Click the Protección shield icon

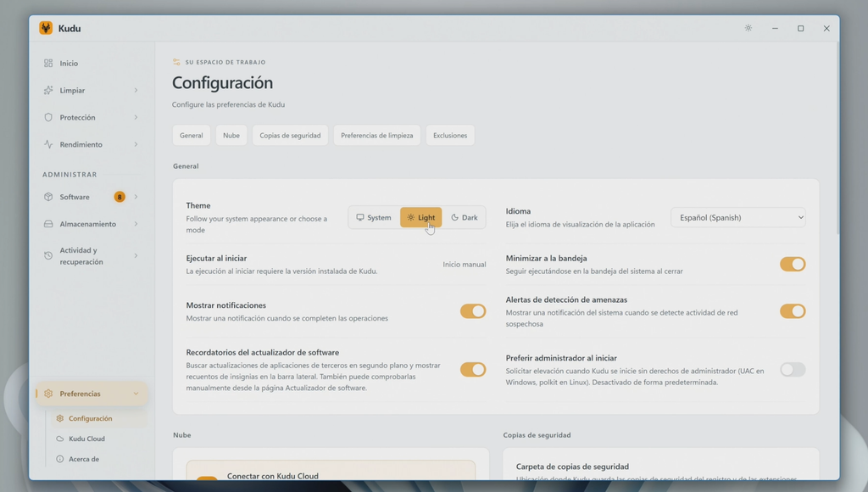48,117
